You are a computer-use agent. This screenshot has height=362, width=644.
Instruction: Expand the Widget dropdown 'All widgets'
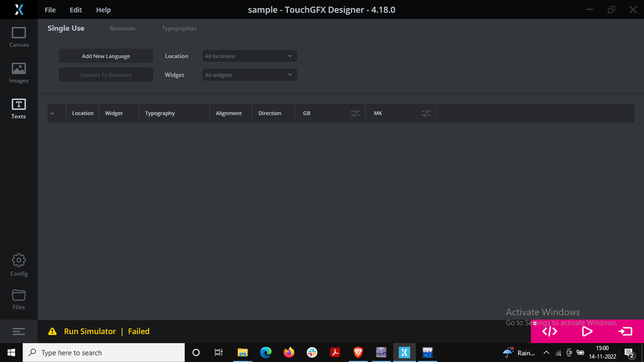click(249, 75)
